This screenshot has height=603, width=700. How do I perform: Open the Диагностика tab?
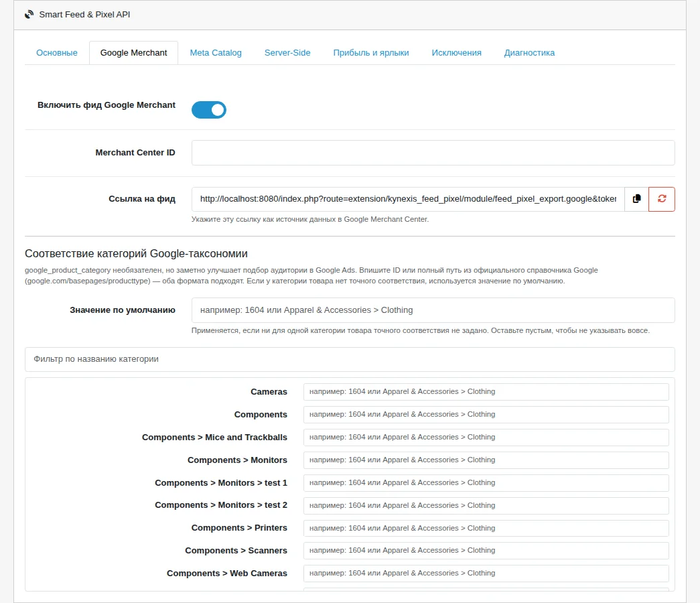529,53
